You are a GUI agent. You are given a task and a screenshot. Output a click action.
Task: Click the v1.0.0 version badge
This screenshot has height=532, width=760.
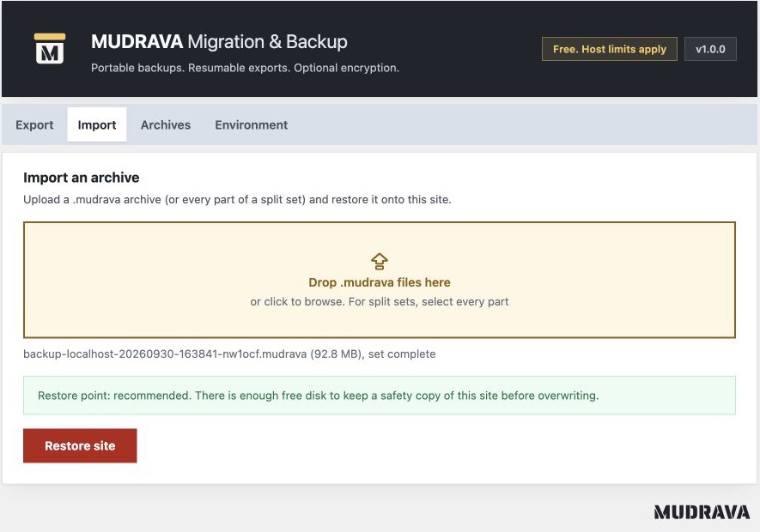(710, 49)
